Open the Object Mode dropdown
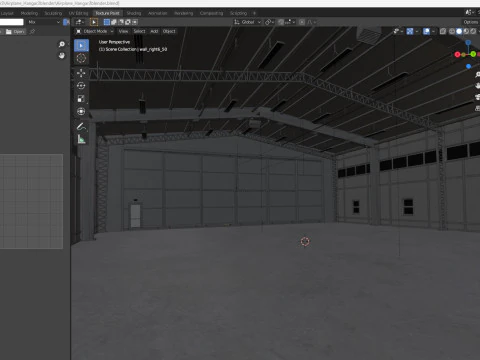The width and height of the screenshot is (480, 360). pyautogui.click(x=95, y=31)
